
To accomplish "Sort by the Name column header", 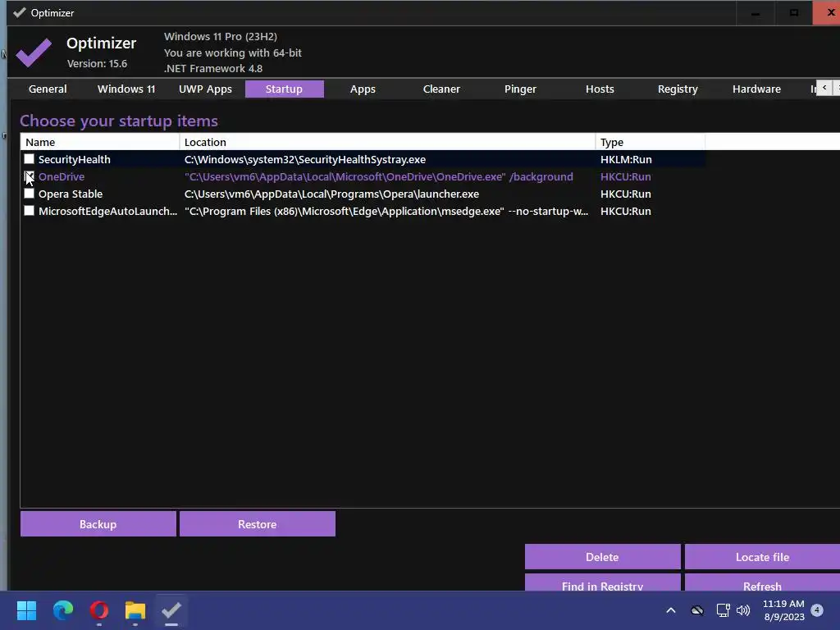I will pos(99,142).
